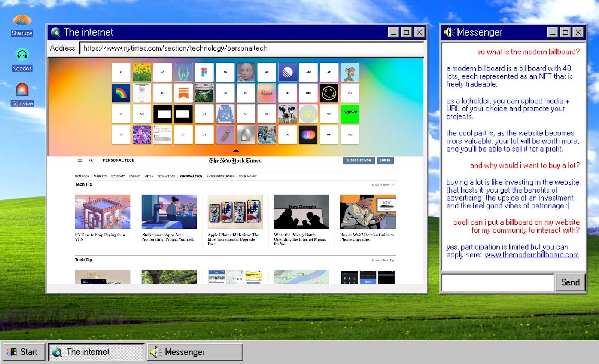Select the Figma logo billboard lot
The width and height of the screenshot is (599, 364).
pyautogui.click(x=204, y=72)
